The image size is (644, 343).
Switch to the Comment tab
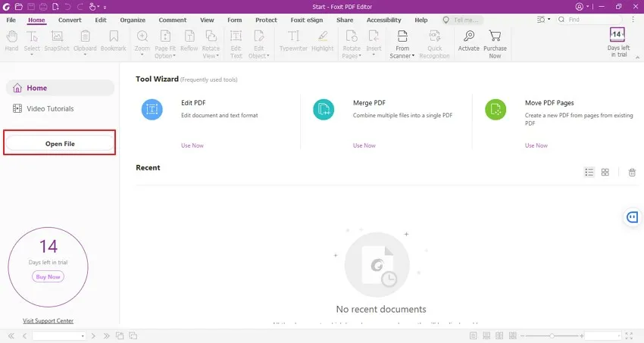coord(173,20)
